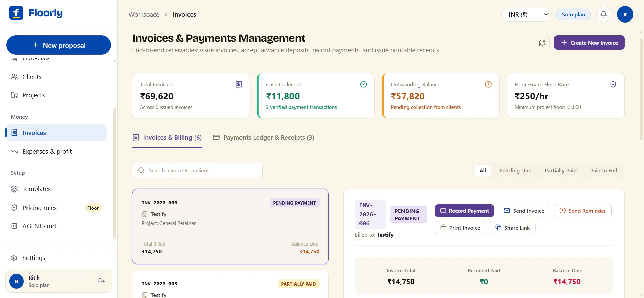
Task: Refresh the invoices list
Action: (x=542, y=43)
